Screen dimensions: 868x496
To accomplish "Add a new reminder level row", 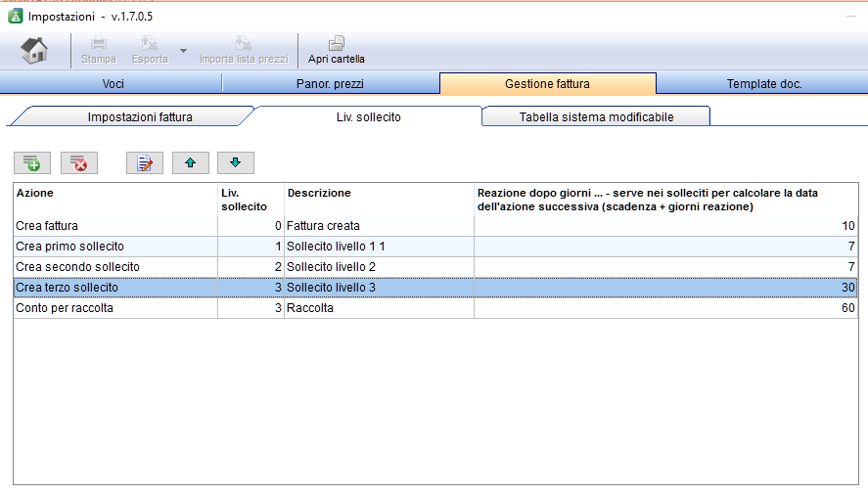I will click(x=32, y=162).
